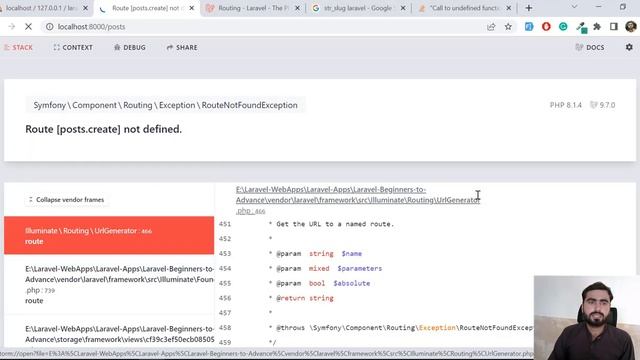
Task: Stop the page from loading
Action: [x=28, y=27]
